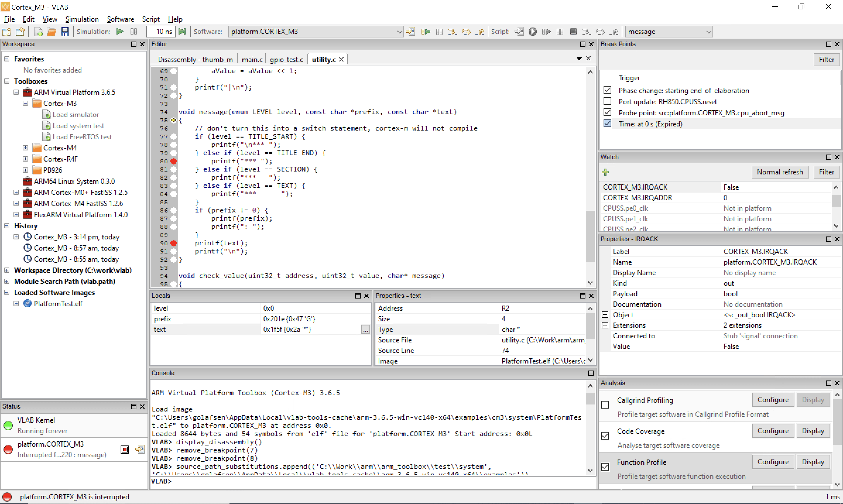Click the Script round play button icon
The width and height of the screenshot is (843, 504).
point(532,32)
